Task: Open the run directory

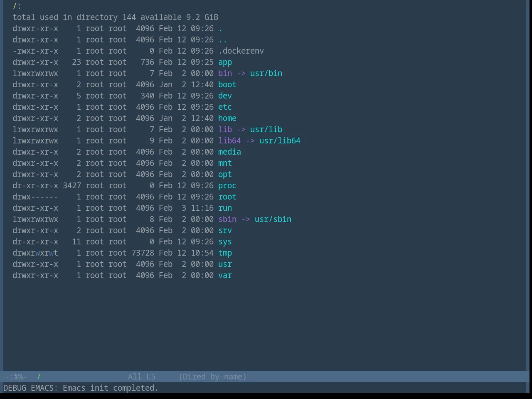Action: point(225,208)
